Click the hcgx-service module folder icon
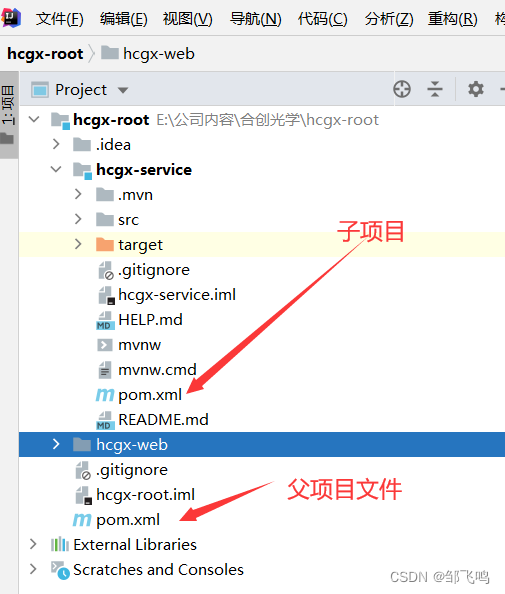505x594 pixels. [83, 170]
